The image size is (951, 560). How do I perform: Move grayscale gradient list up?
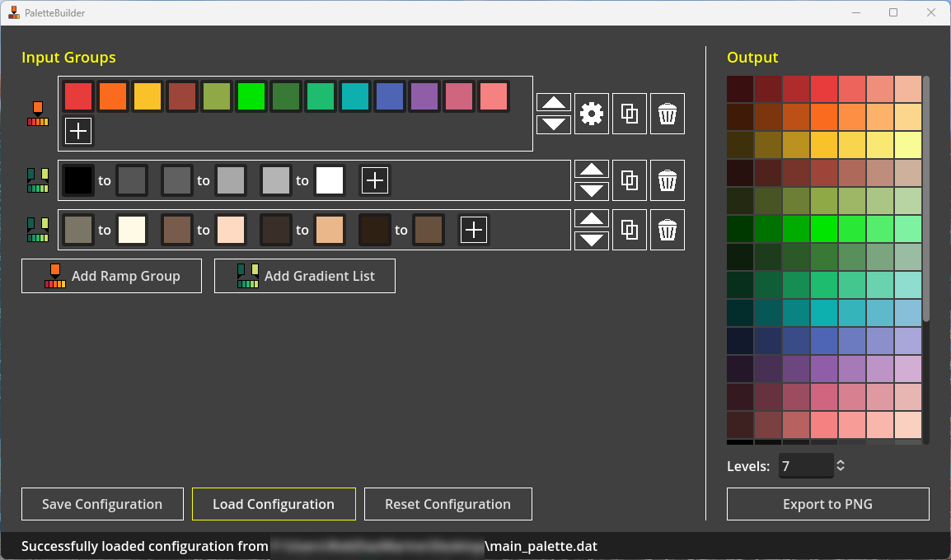[592, 169]
